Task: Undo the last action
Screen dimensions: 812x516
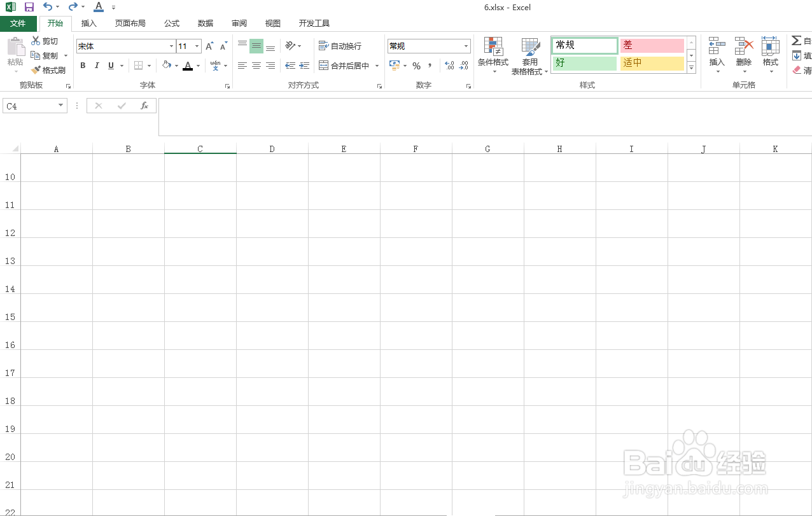Action: tap(48, 7)
